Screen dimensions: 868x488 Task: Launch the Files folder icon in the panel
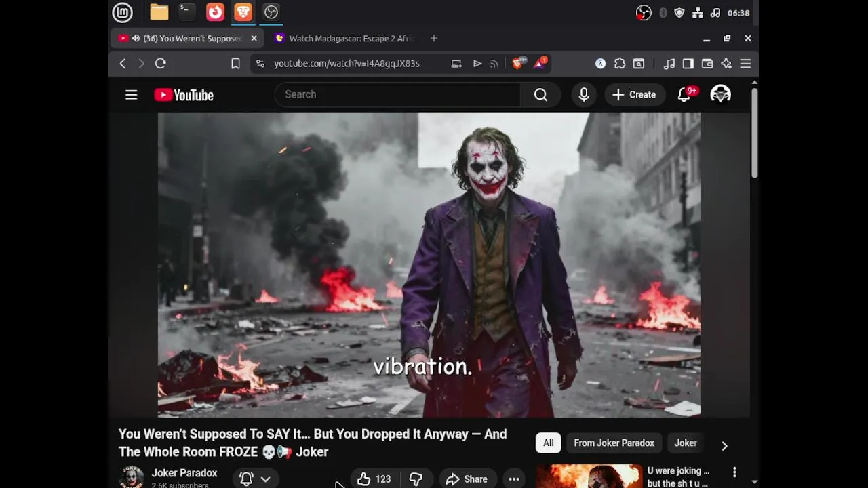click(x=159, y=12)
